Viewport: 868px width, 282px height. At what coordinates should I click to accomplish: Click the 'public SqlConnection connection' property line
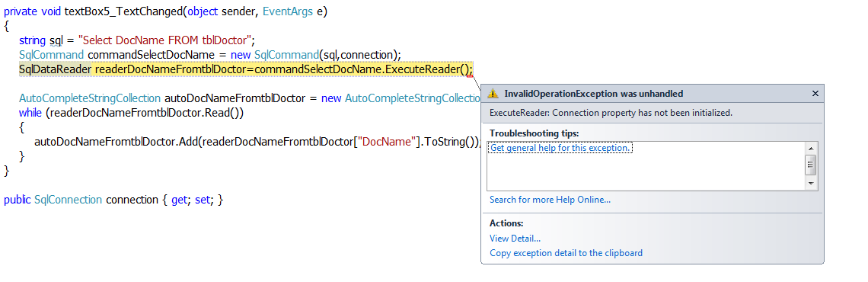point(113,200)
